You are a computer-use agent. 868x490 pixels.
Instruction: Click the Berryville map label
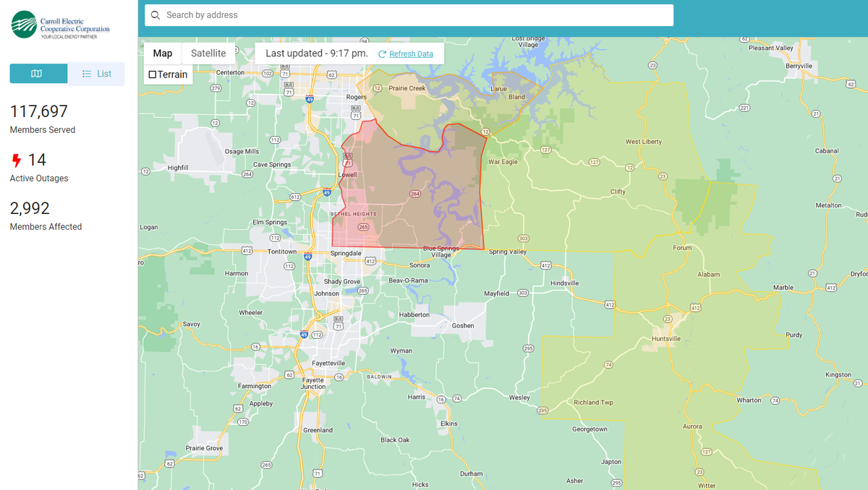tap(799, 66)
